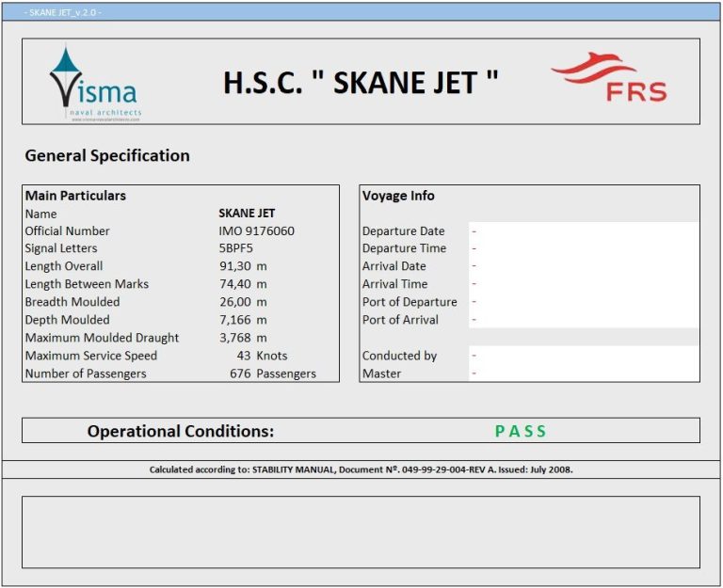Click the Departure Date input field
The width and height of the screenshot is (723, 588).
[x=584, y=230]
